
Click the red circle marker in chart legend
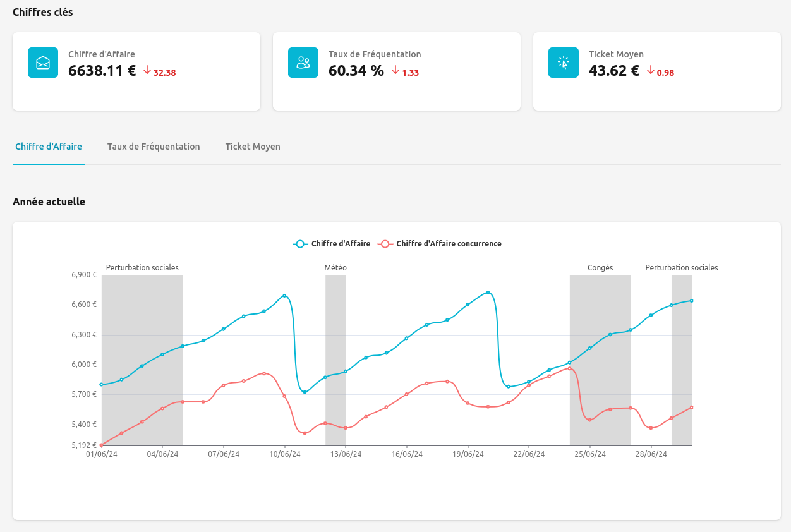pos(385,243)
